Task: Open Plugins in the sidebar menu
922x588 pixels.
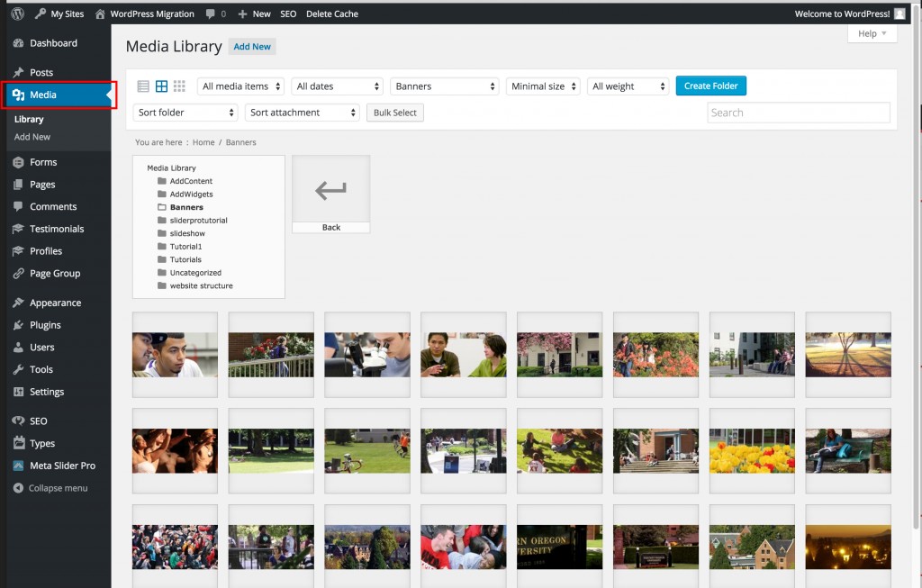Action: [x=45, y=325]
